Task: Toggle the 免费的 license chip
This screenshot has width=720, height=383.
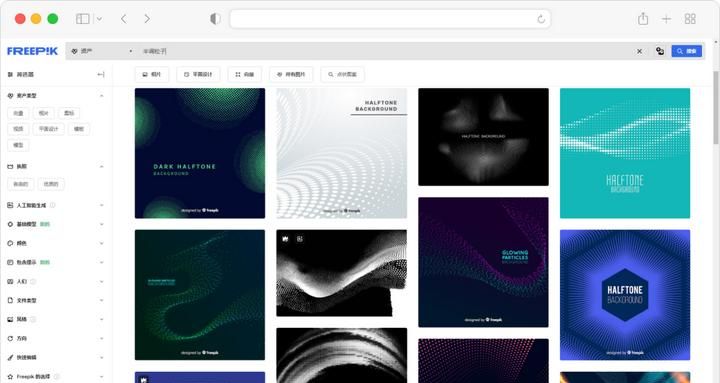Action: (x=21, y=184)
